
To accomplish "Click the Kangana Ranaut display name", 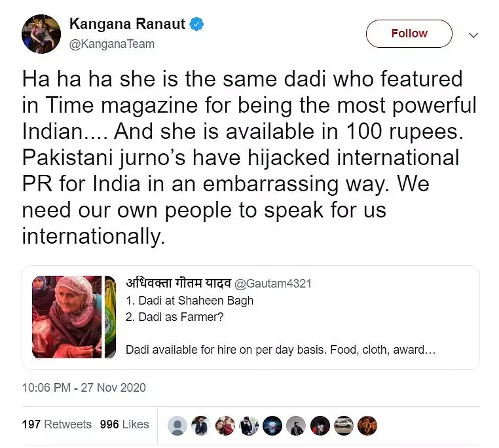I will coord(127,24).
